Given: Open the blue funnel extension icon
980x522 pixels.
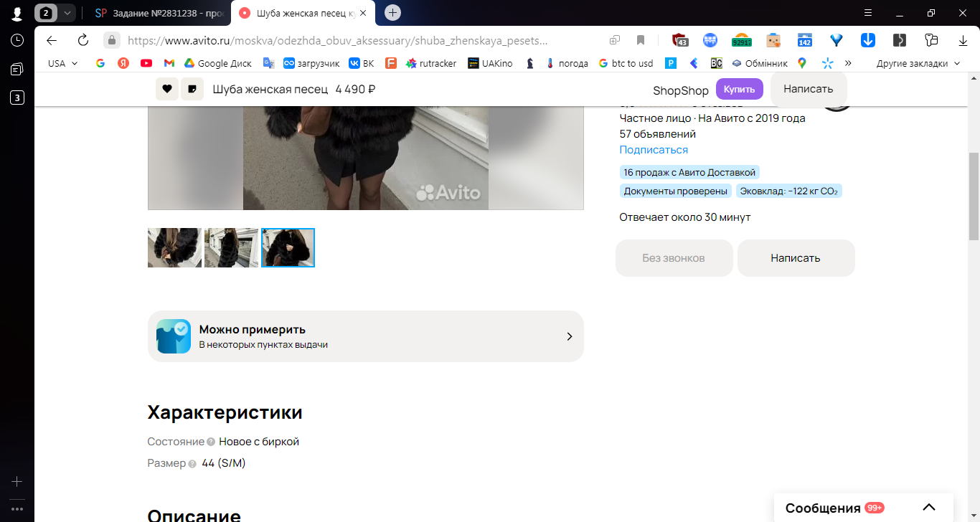Looking at the screenshot, I should pos(837,40).
